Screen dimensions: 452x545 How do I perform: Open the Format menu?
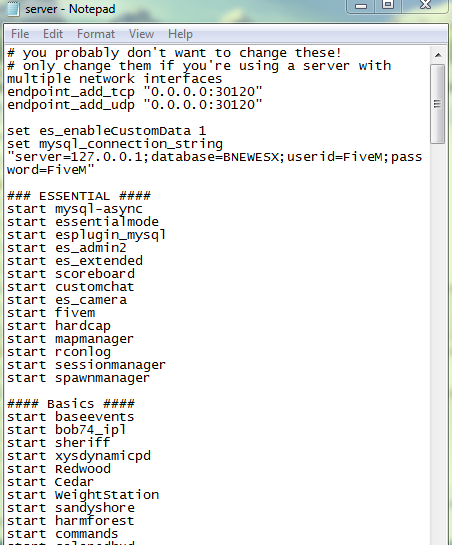96,34
